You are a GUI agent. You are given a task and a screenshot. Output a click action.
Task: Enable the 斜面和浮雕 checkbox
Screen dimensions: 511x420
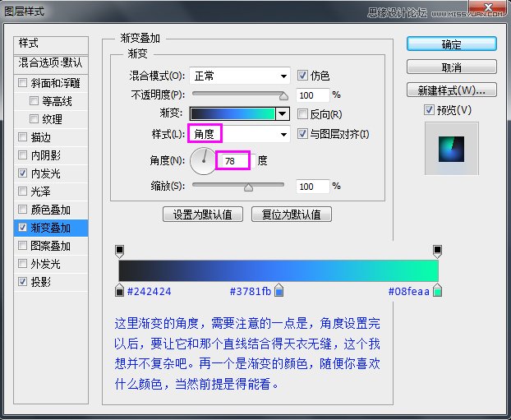pos(22,82)
